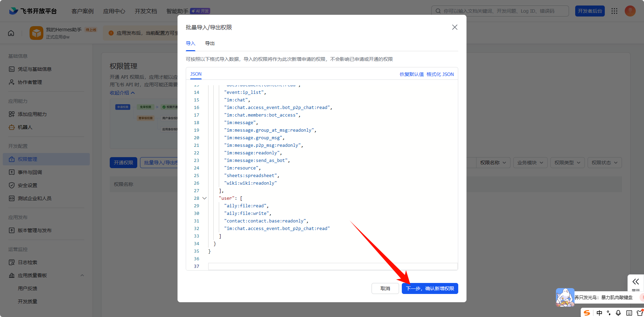
Task: Open the input method soft keyboard icon
Action: click(x=629, y=313)
